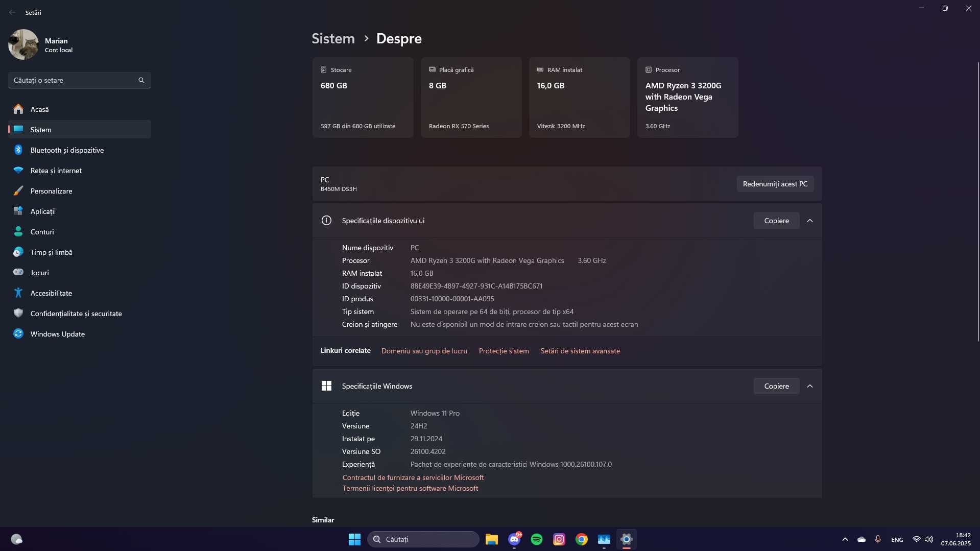This screenshot has height=551, width=980.
Task: Open the Acasă home page
Action: [79, 109]
